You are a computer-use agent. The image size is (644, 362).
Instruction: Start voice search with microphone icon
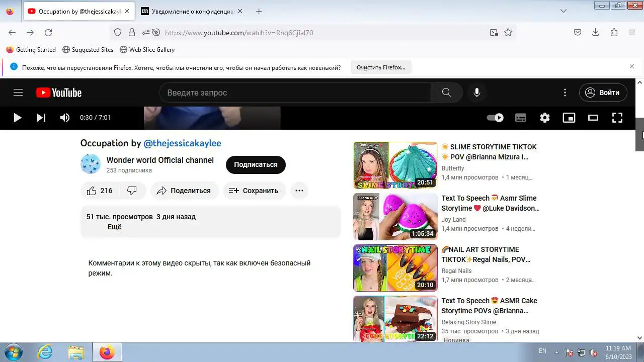tap(477, 93)
